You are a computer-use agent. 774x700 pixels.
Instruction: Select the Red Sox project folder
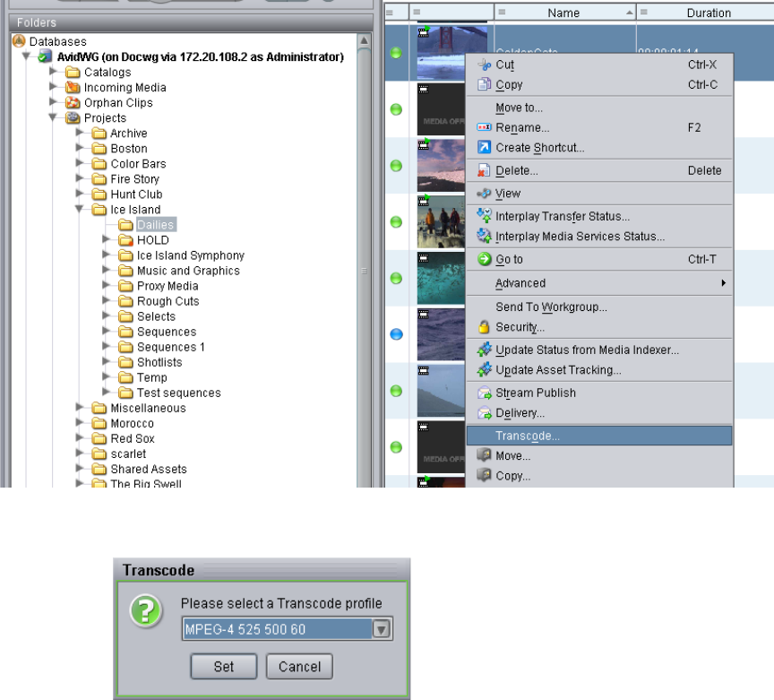pyautogui.click(x=133, y=438)
